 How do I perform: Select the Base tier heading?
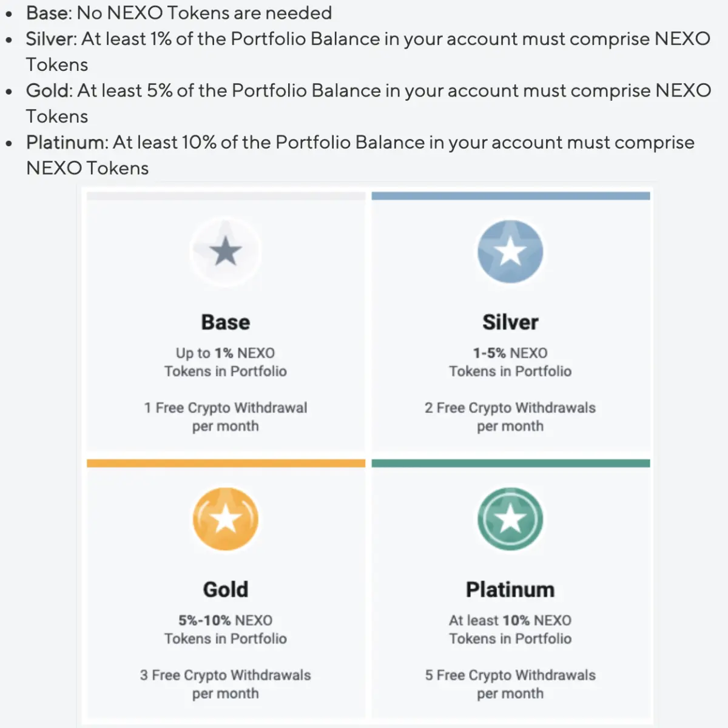click(226, 322)
